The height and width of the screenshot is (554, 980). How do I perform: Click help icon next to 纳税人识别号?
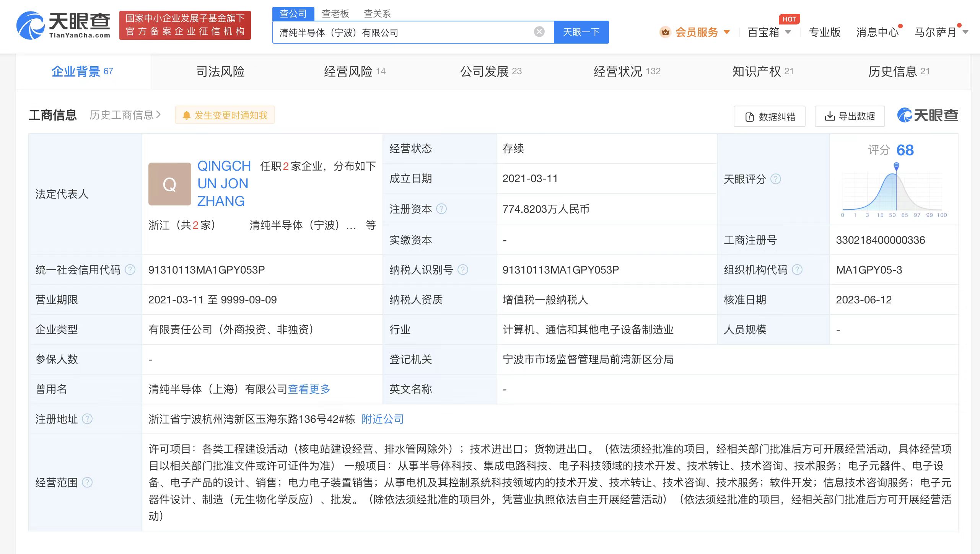coord(463,270)
